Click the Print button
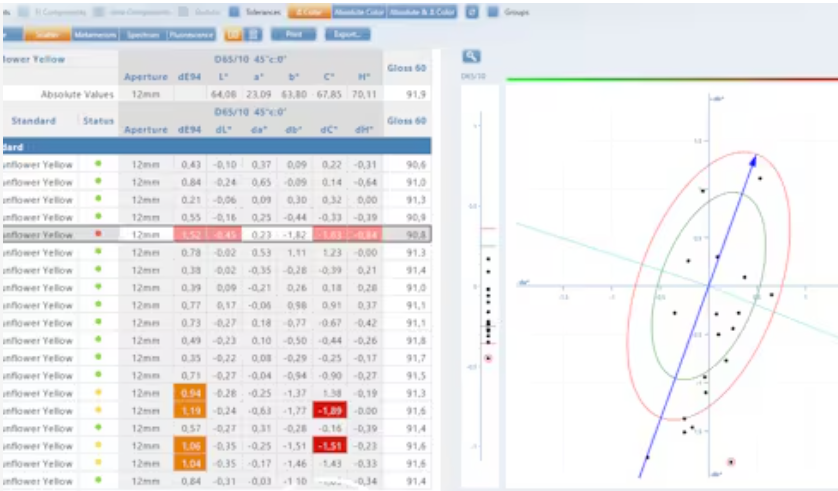 293,34
